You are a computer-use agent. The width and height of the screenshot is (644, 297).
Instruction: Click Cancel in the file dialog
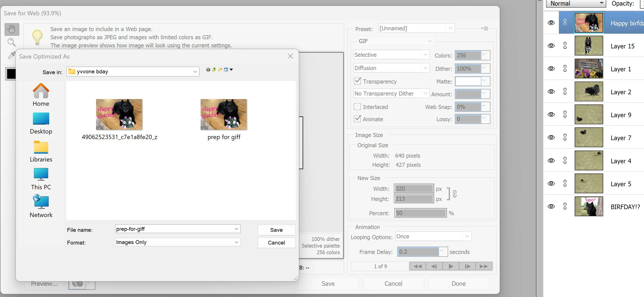pyautogui.click(x=276, y=242)
